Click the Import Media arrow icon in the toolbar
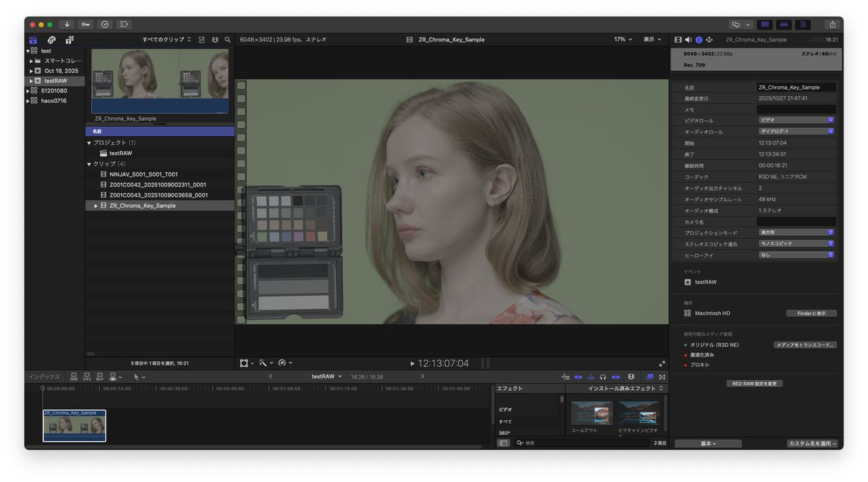 (66, 23)
